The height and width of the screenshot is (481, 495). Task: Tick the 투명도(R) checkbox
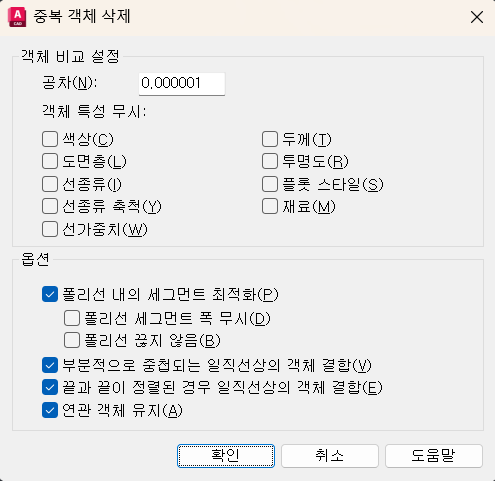[x=270, y=161]
